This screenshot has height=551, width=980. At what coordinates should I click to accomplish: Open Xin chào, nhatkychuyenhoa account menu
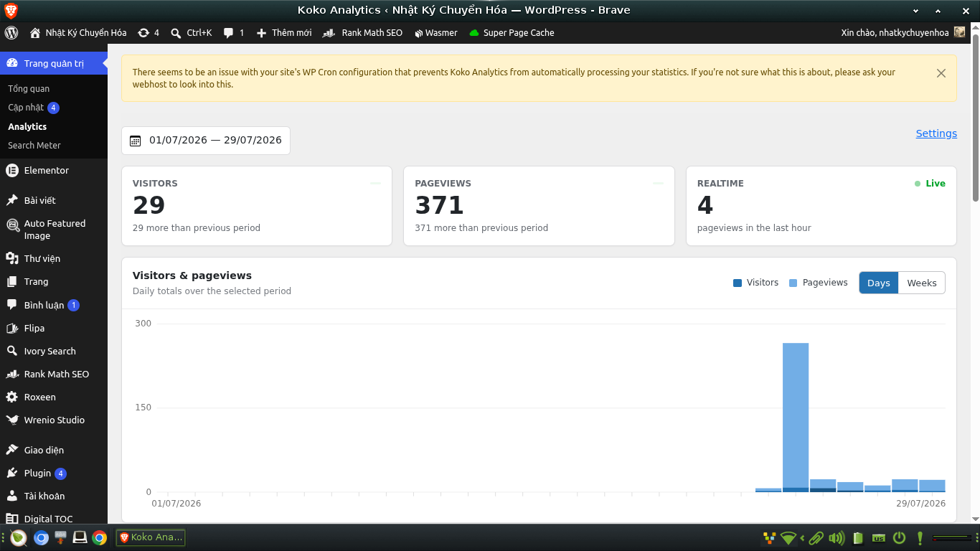pos(903,32)
